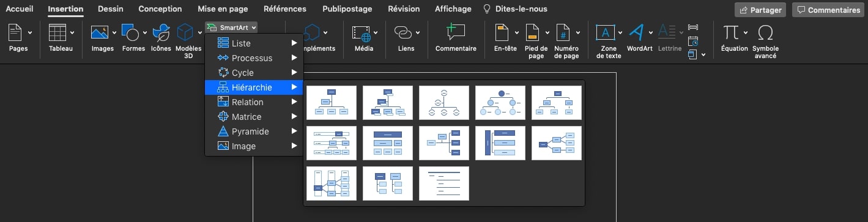Open the Affichage tab
This screenshot has height=222, width=868.
[x=453, y=9]
